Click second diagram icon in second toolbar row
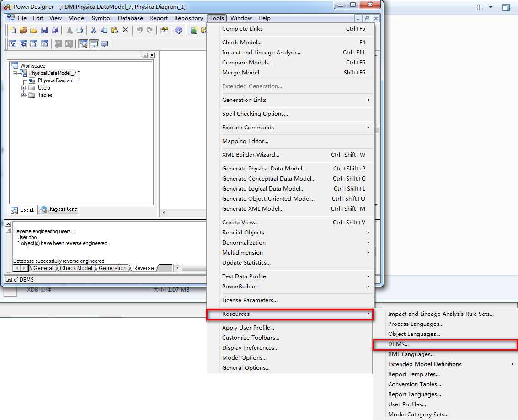Viewport: 518px width, 420px height. tap(23, 43)
